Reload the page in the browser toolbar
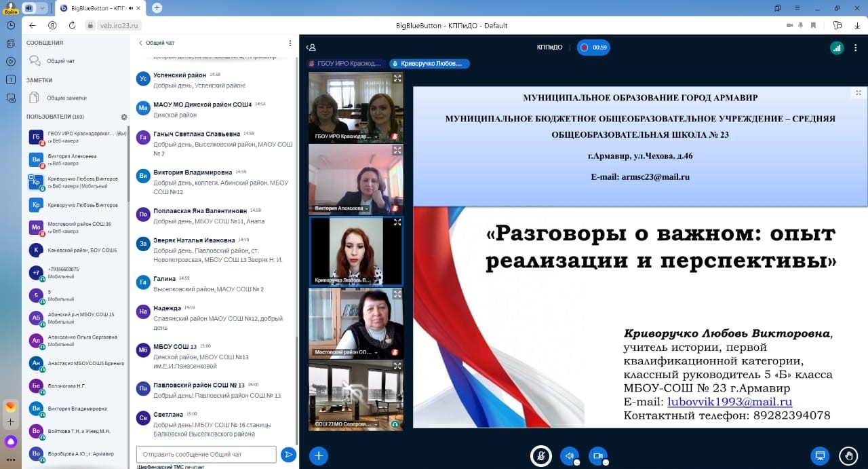The image size is (868, 469). (72, 25)
